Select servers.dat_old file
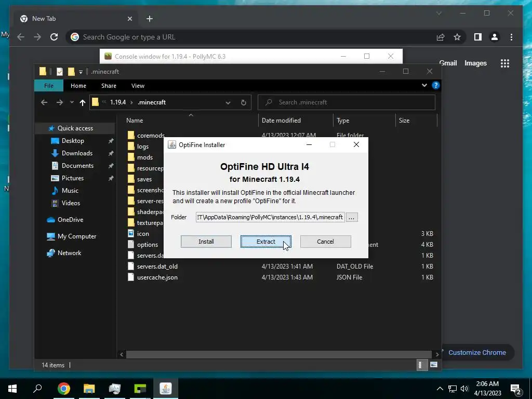532x399 pixels. click(x=157, y=267)
